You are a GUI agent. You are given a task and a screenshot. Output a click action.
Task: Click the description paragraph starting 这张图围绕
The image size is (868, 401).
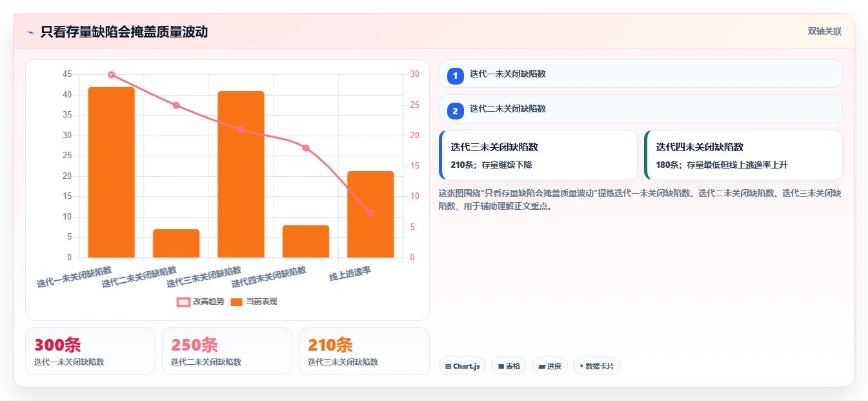pos(640,200)
